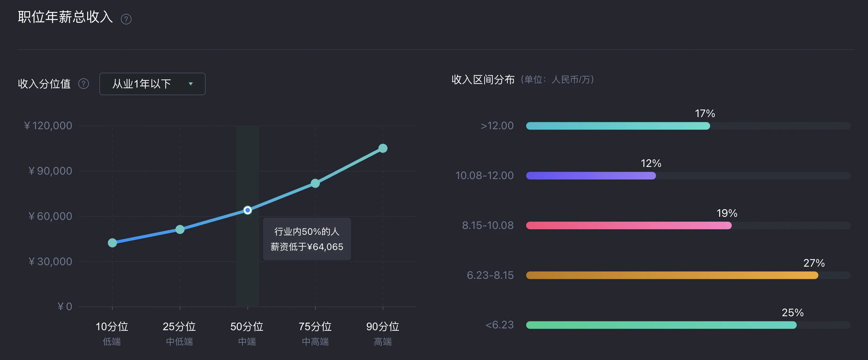Click the dropdown arrow in experience selector
868x360 pixels.
point(191,84)
